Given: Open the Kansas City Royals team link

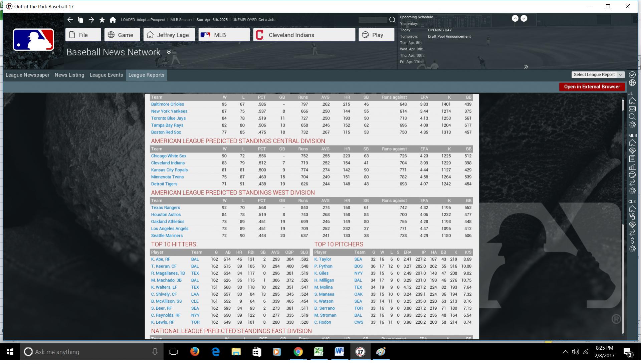Looking at the screenshot, I should [169, 170].
